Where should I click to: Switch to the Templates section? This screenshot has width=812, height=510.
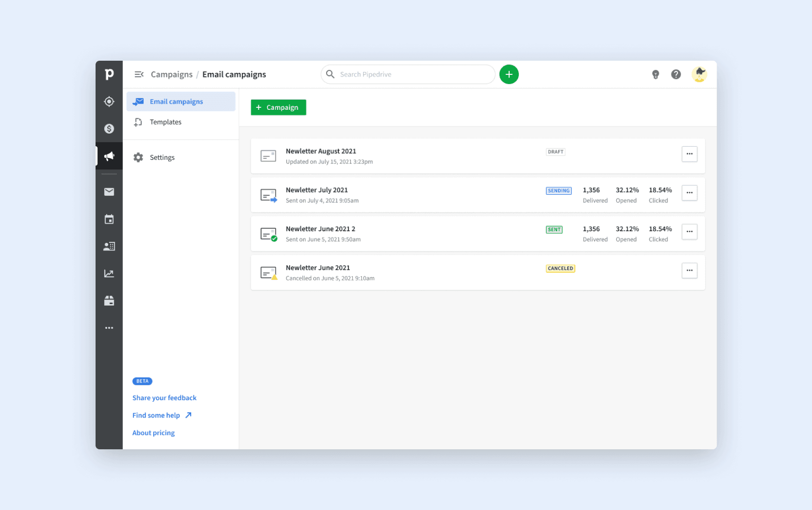165,121
